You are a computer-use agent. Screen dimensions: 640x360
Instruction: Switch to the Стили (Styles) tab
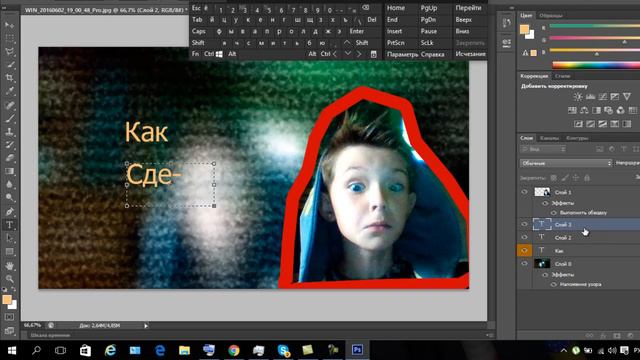pyautogui.click(x=562, y=76)
